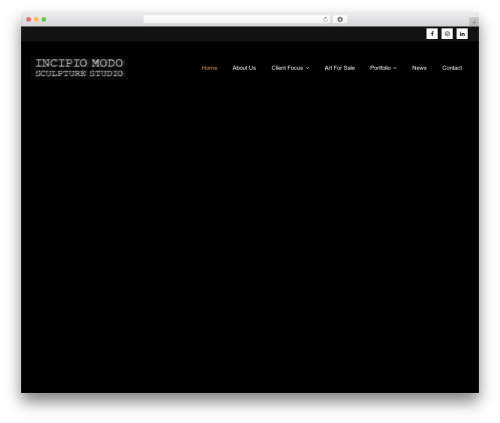
Task: Open the About Us page
Action: (x=244, y=68)
